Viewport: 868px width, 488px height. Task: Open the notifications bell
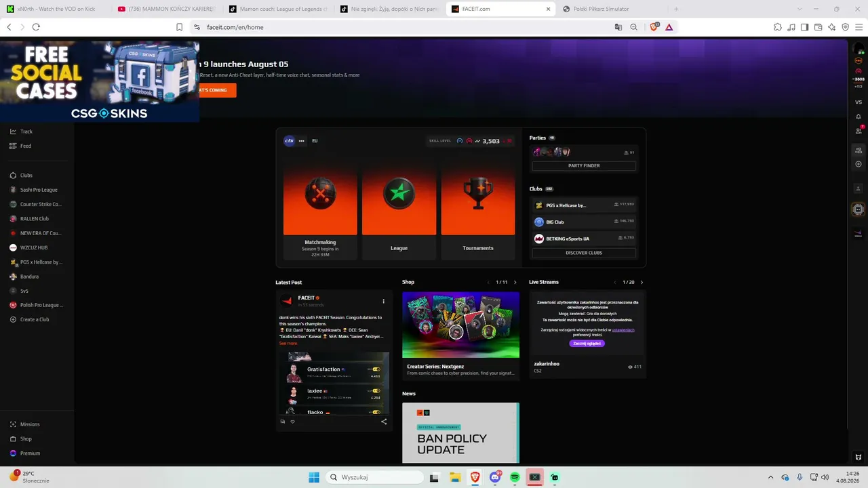859,117
